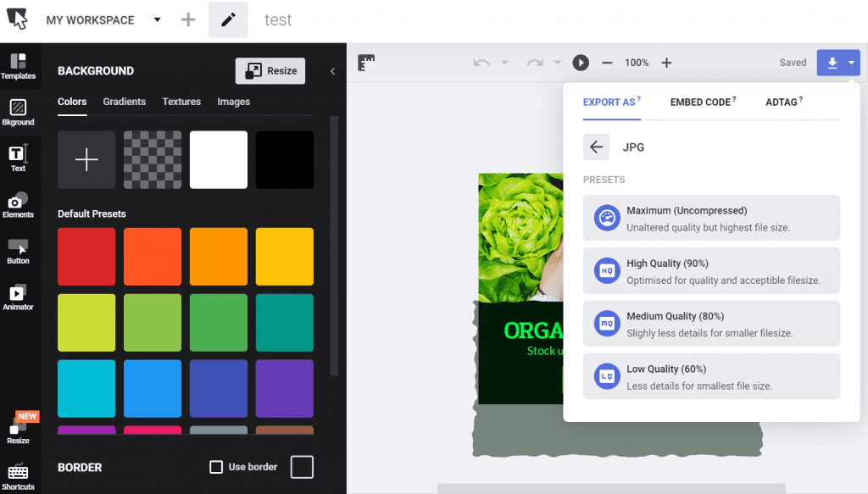Viewport: 868px width, 494px height.
Task: Open the Elements panel
Action: [18, 204]
